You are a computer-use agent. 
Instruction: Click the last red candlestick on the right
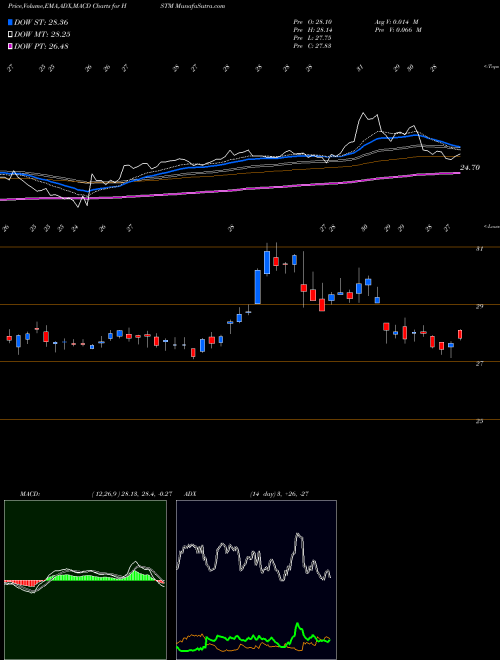coord(460,334)
